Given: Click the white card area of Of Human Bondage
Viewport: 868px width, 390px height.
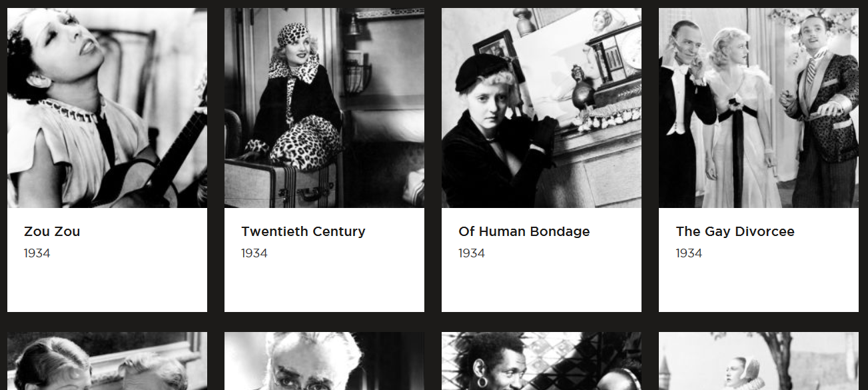Looking at the screenshot, I should 542,260.
